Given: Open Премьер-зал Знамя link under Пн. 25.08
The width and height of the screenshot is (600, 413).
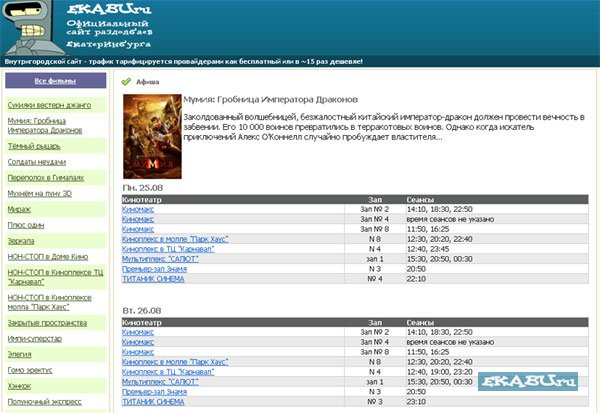Looking at the screenshot, I should point(155,269).
